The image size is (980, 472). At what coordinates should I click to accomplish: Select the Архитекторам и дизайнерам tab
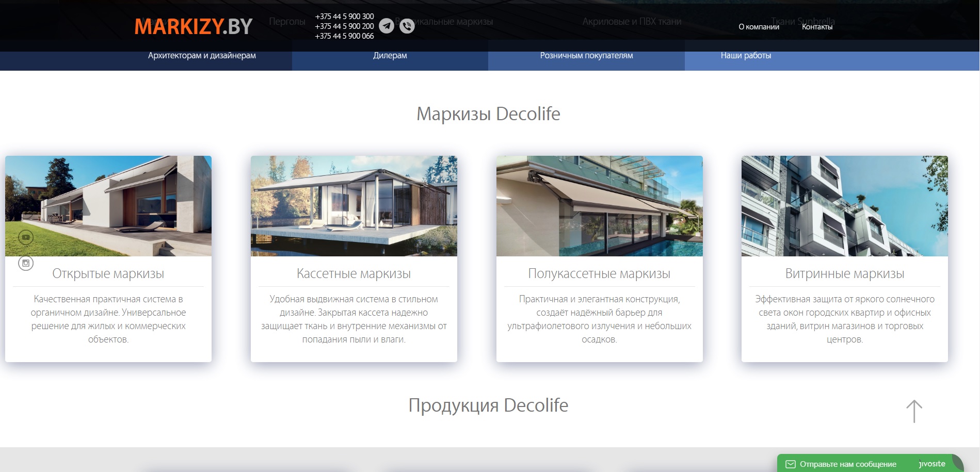pyautogui.click(x=202, y=56)
